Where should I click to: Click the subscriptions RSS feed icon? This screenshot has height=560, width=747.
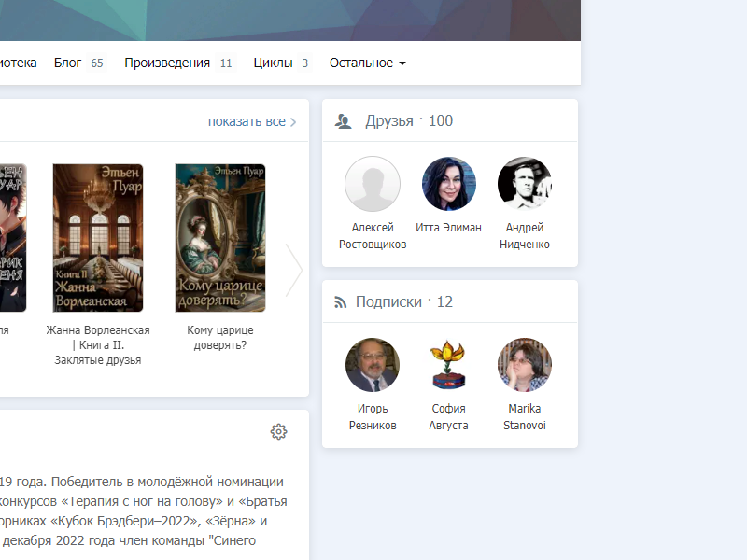tap(342, 302)
